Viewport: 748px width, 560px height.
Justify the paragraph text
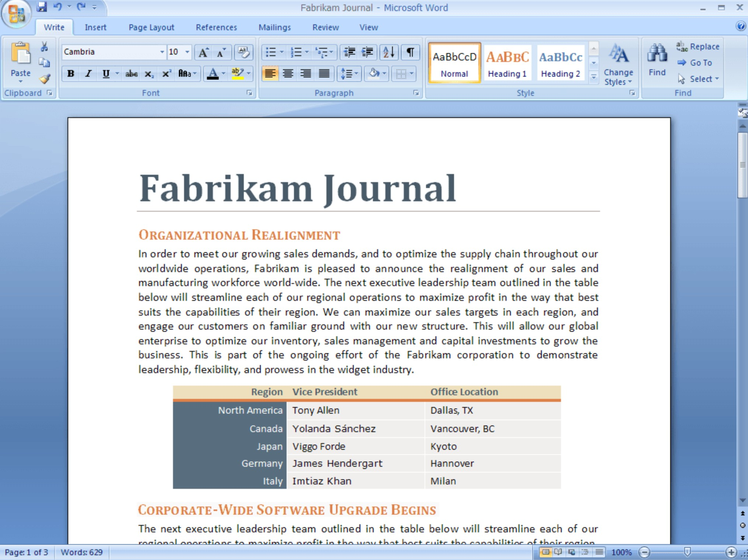pyautogui.click(x=324, y=74)
